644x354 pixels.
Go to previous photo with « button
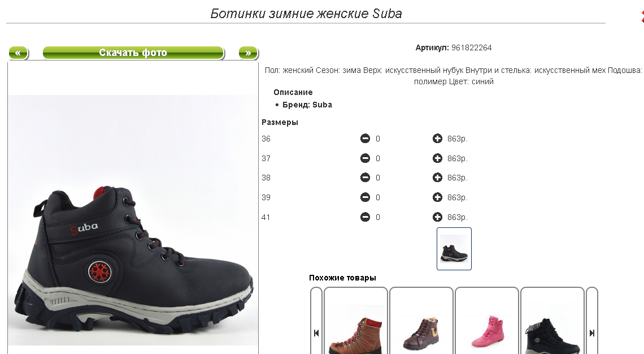[x=19, y=53]
